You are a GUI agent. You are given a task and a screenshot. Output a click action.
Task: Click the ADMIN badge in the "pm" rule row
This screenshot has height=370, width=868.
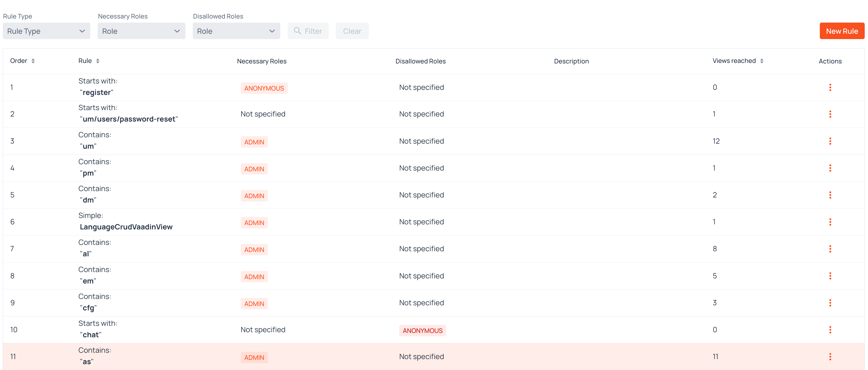[x=254, y=169]
